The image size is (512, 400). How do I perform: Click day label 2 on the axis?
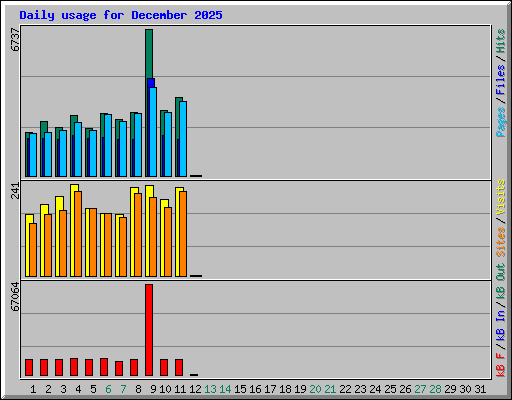[x=48, y=389]
